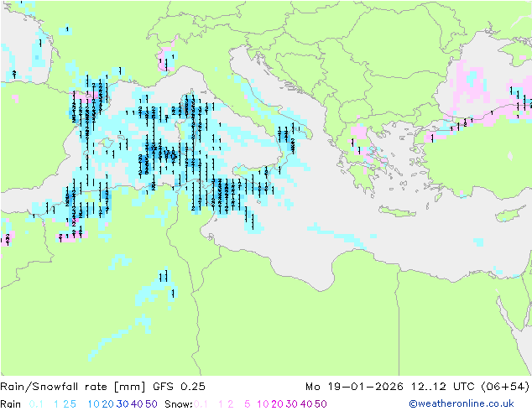Select the snow legend value 0.1
532x411 pixels.
pos(201,404)
